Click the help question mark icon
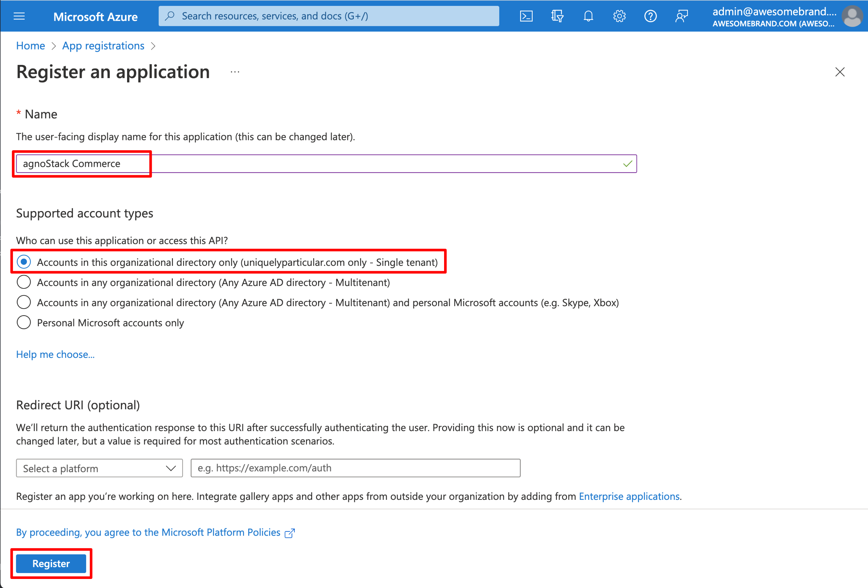Image resolution: width=868 pixels, height=588 pixels. [x=650, y=16]
